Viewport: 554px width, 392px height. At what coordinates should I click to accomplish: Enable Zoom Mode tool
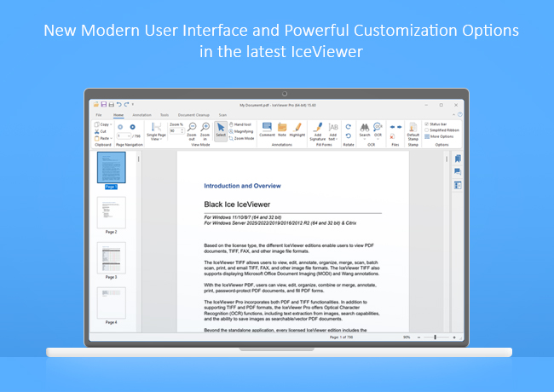click(241, 138)
